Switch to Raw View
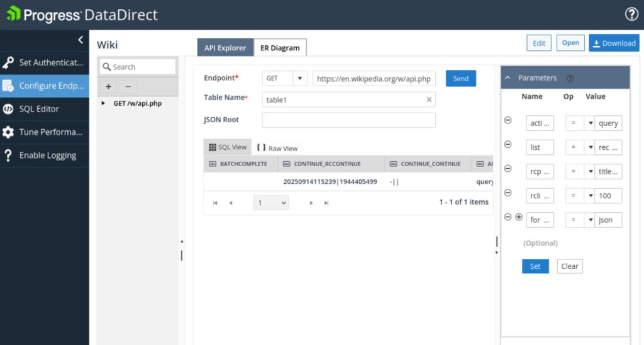This screenshot has height=345, width=644. click(x=277, y=148)
